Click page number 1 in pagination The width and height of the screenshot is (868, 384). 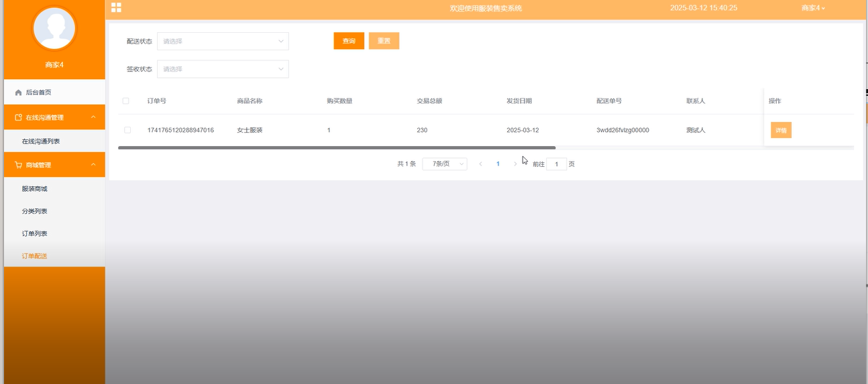(x=498, y=164)
